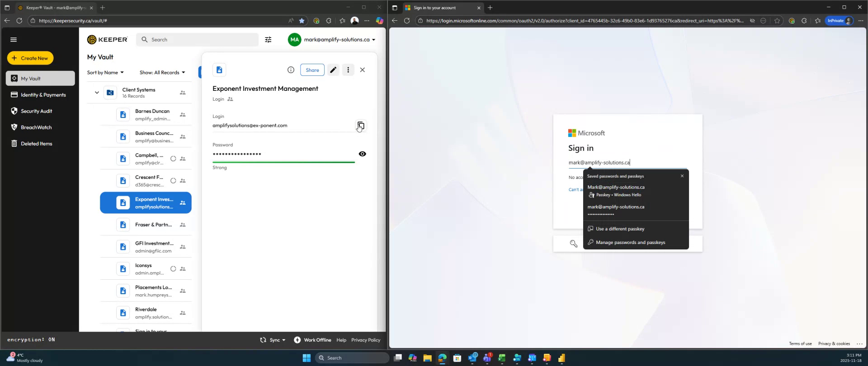The height and width of the screenshot is (366, 868).
Task: Open record more options menu
Action: coord(348,70)
